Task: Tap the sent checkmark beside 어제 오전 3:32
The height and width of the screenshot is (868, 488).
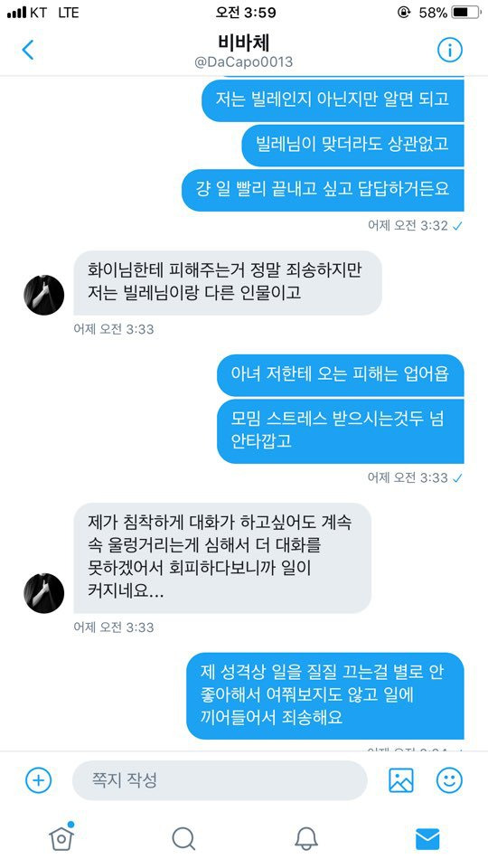Action: 457,226
